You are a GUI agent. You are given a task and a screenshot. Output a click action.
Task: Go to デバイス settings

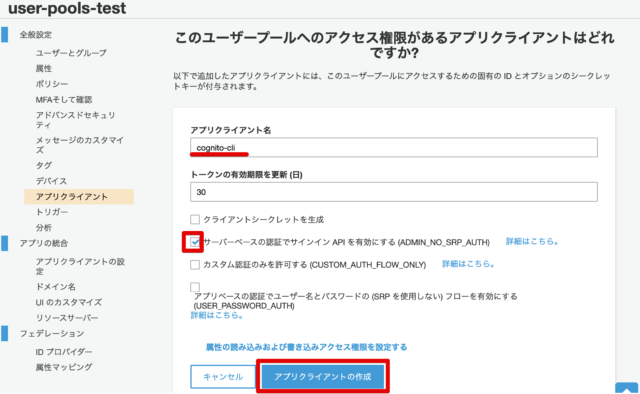coord(51,181)
